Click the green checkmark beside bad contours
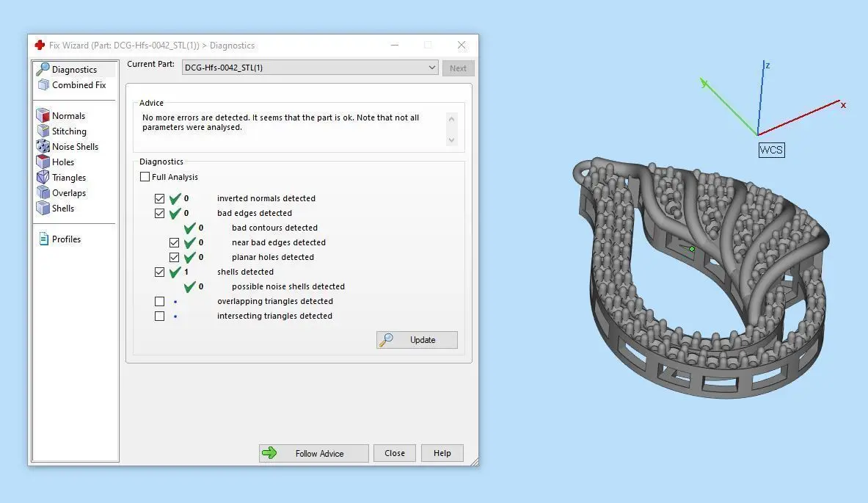 (x=190, y=228)
